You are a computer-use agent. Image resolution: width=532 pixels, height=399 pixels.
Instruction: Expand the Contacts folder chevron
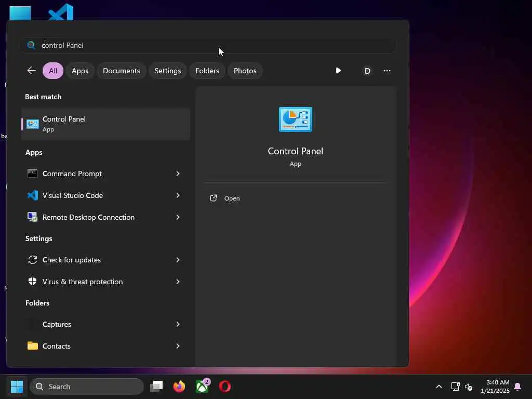pos(178,346)
